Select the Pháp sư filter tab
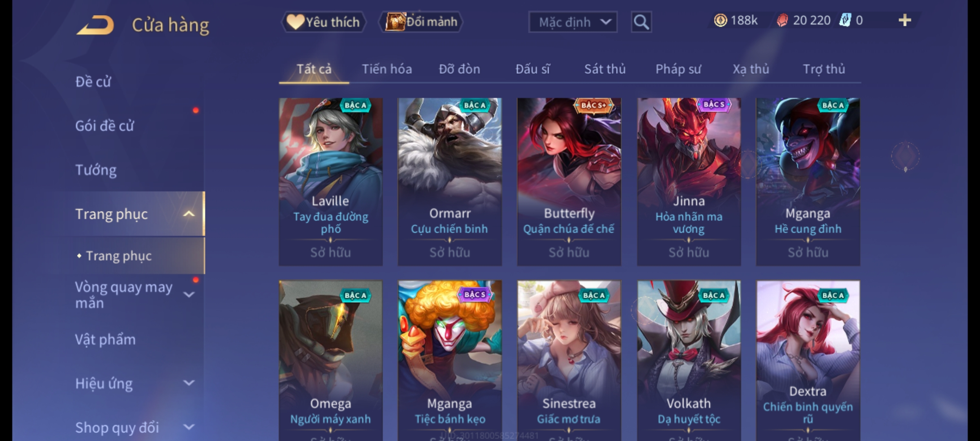This screenshot has width=980, height=441. 678,69
